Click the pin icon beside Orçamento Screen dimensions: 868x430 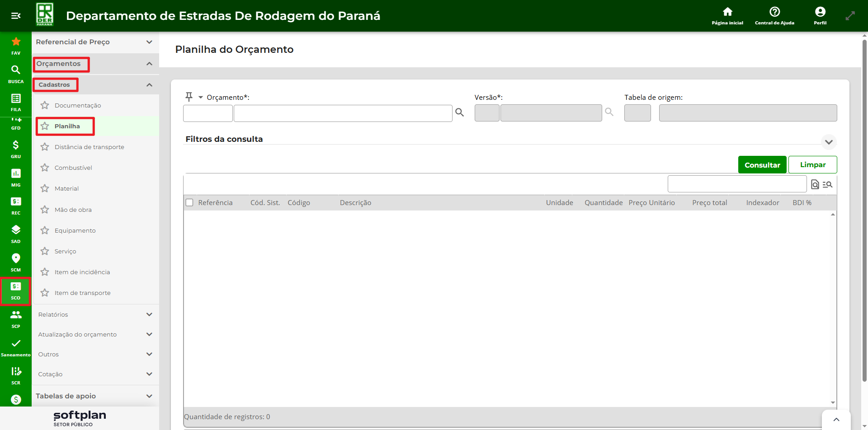click(189, 97)
